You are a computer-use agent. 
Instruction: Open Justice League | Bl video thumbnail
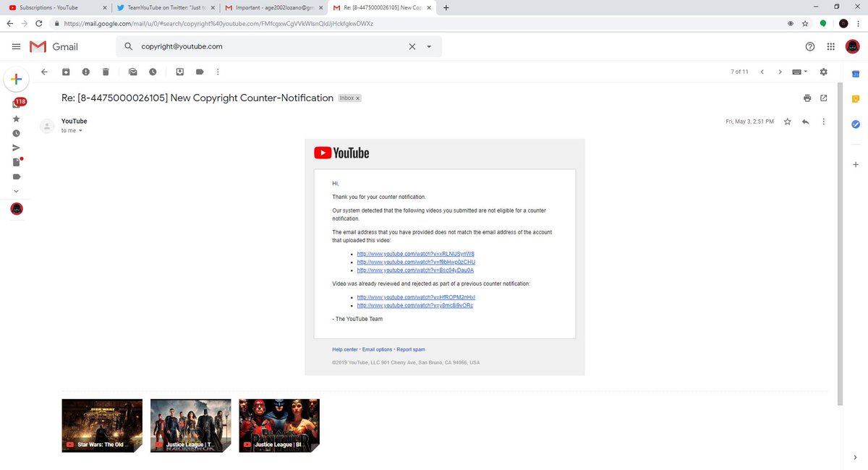point(279,425)
